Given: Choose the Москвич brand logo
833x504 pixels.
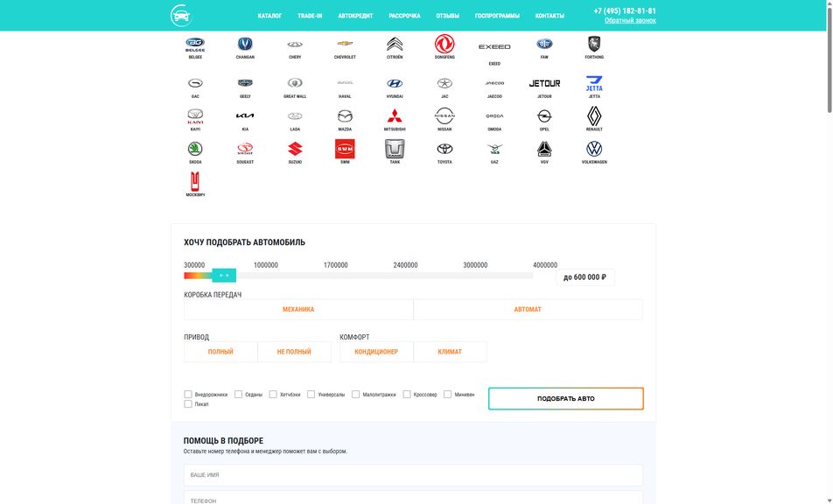Looking at the screenshot, I should tap(195, 182).
